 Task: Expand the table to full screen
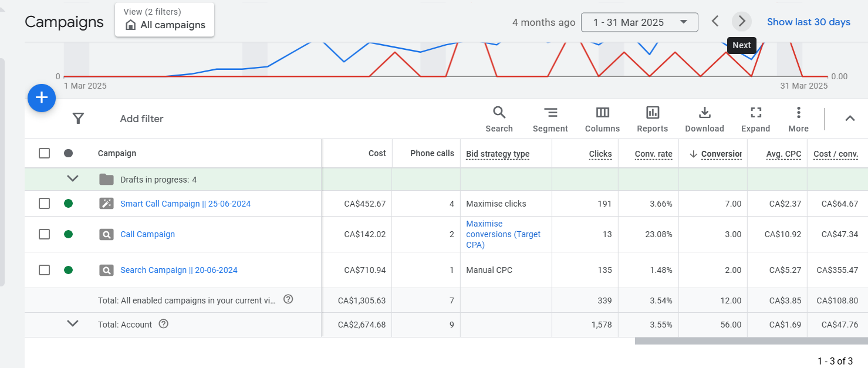[x=755, y=119]
